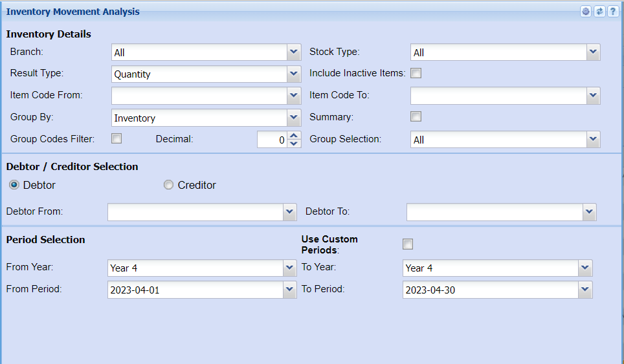Toggle the Group Codes Filter checkbox
This screenshot has width=624, height=364.
[x=117, y=138]
